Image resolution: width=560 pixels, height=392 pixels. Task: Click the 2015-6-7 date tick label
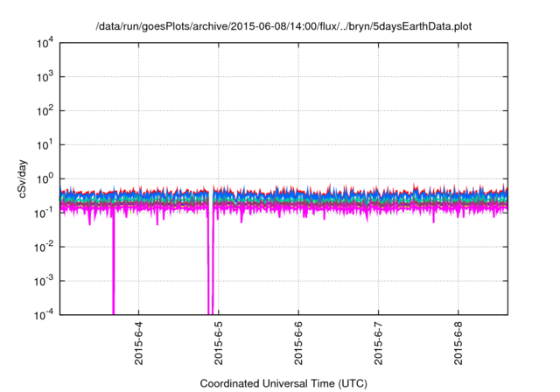(x=378, y=343)
